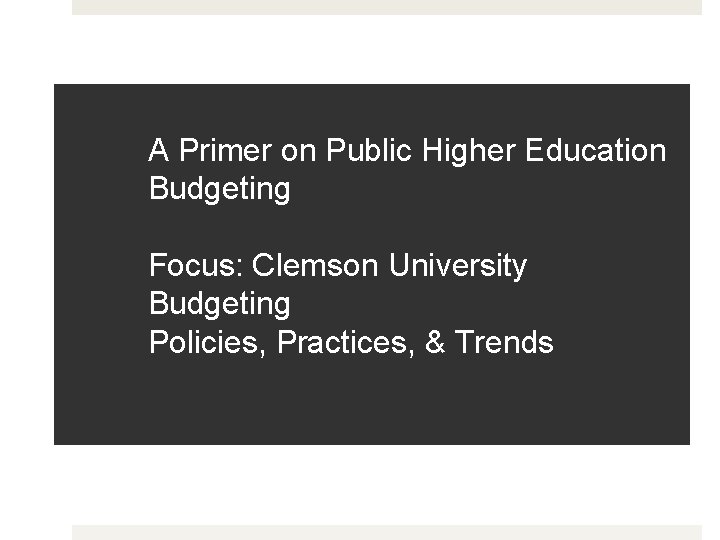The image size is (720, 540).
Task: Click the dark area above the title
Action: point(370,108)
